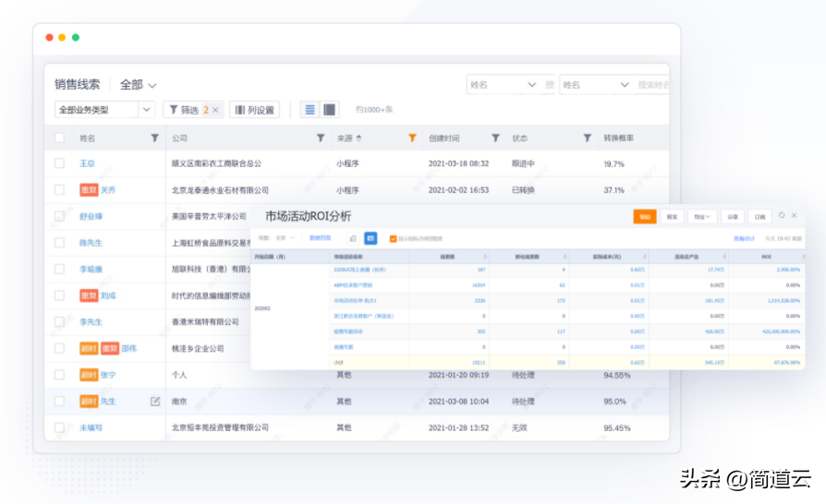Tick the checkbox for 王总 row
This screenshot has width=826, height=504.
(59, 163)
